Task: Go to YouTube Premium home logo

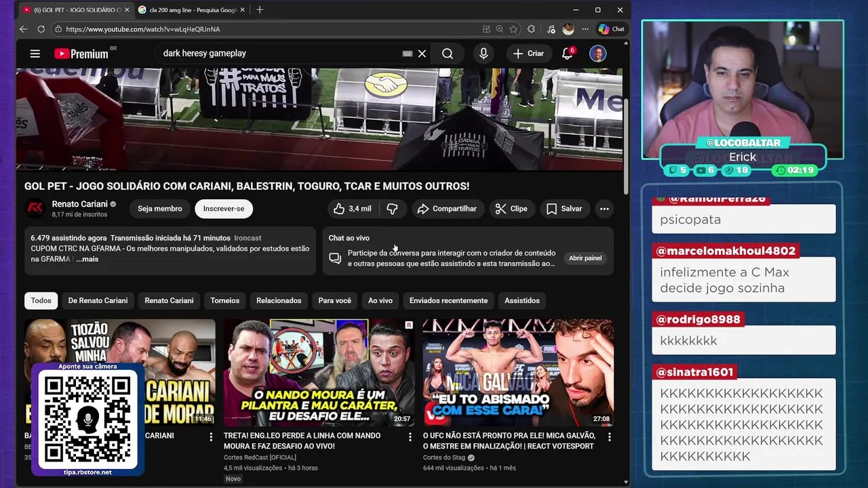Action: [x=81, y=54]
